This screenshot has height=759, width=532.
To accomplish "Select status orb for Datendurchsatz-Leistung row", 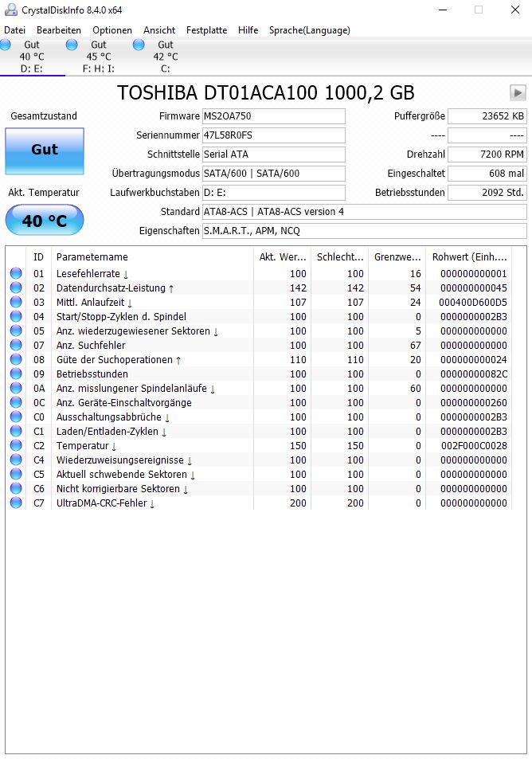I will 16,288.
